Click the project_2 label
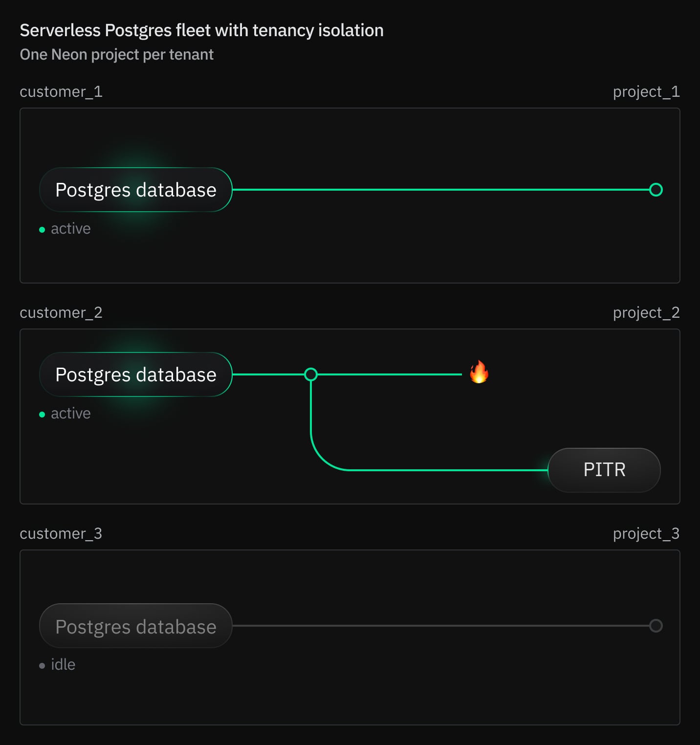This screenshot has width=700, height=745. (x=646, y=313)
